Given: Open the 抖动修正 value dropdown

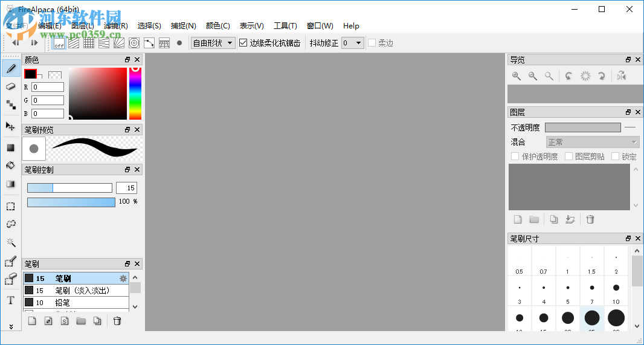Looking at the screenshot, I should (x=353, y=43).
